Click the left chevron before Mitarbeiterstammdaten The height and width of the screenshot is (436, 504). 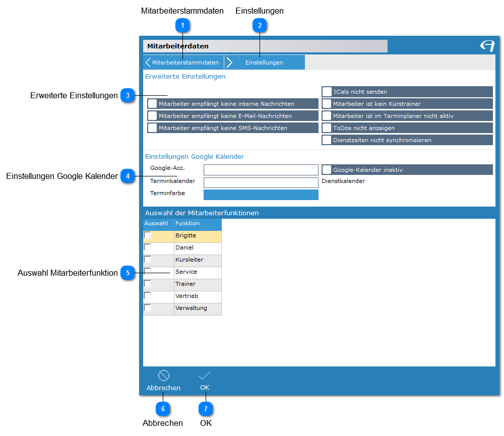pos(148,63)
